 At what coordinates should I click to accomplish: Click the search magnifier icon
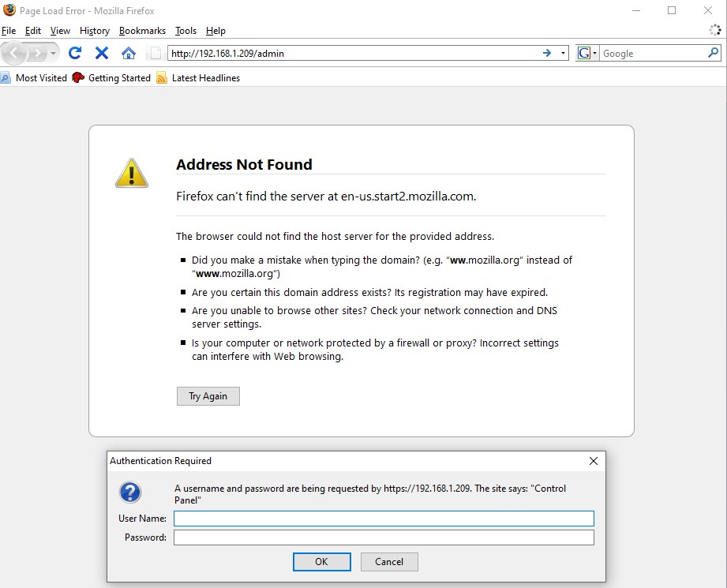(x=714, y=53)
